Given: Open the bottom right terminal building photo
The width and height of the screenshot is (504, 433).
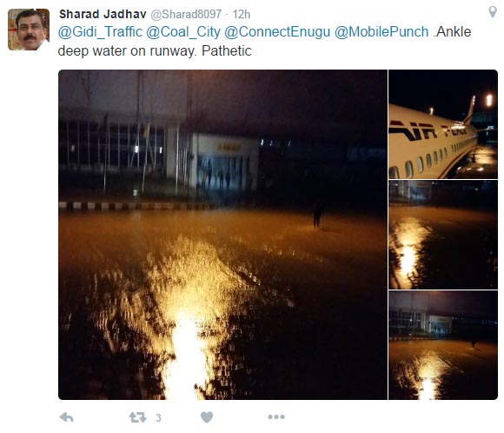Looking at the screenshot, I should [443, 345].
